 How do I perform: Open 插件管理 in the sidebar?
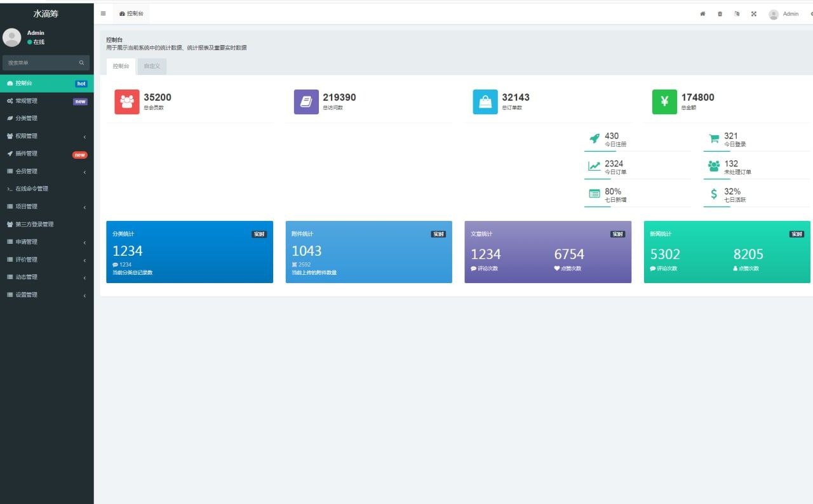click(x=46, y=154)
